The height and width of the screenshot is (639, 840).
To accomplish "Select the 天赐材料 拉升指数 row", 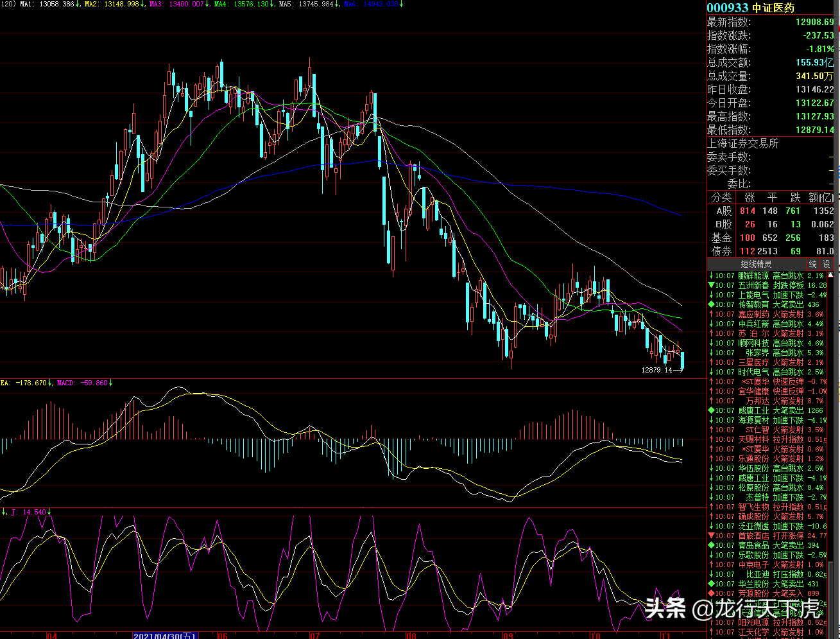I will (x=767, y=439).
